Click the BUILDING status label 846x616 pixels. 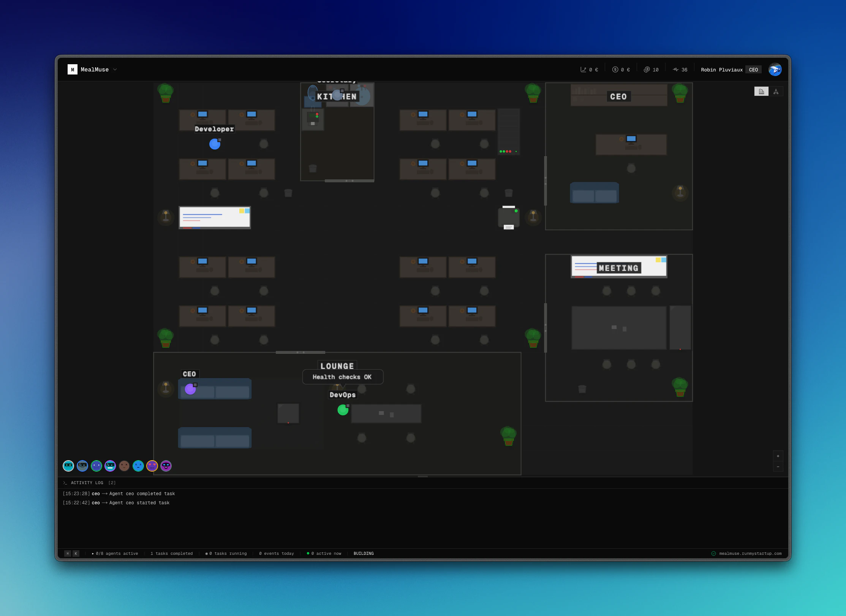(364, 554)
